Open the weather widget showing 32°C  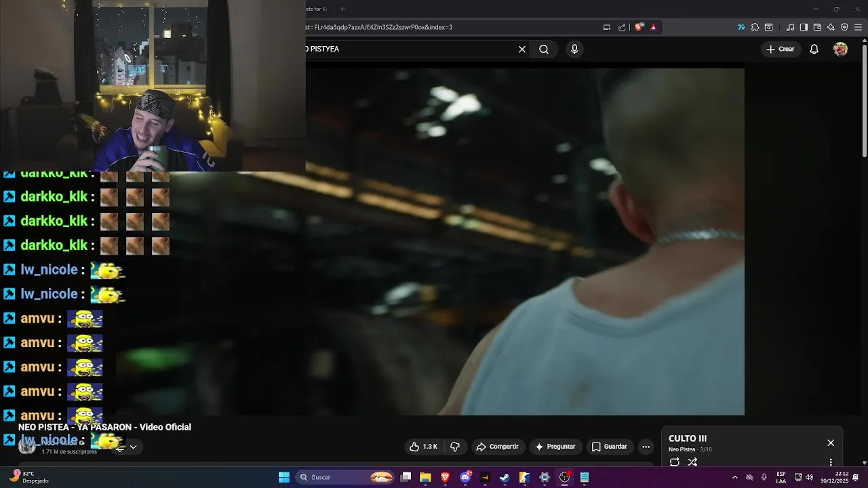tap(29, 477)
